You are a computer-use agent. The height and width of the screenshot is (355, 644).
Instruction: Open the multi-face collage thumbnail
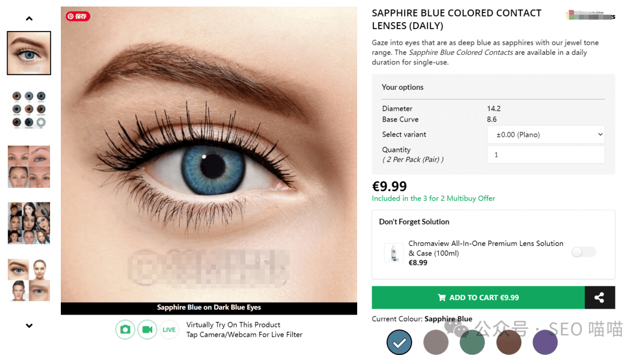click(x=29, y=223)
